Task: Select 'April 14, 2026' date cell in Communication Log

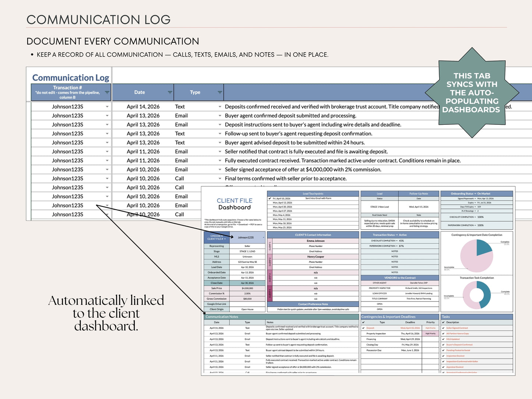Action: pos(143,107)
